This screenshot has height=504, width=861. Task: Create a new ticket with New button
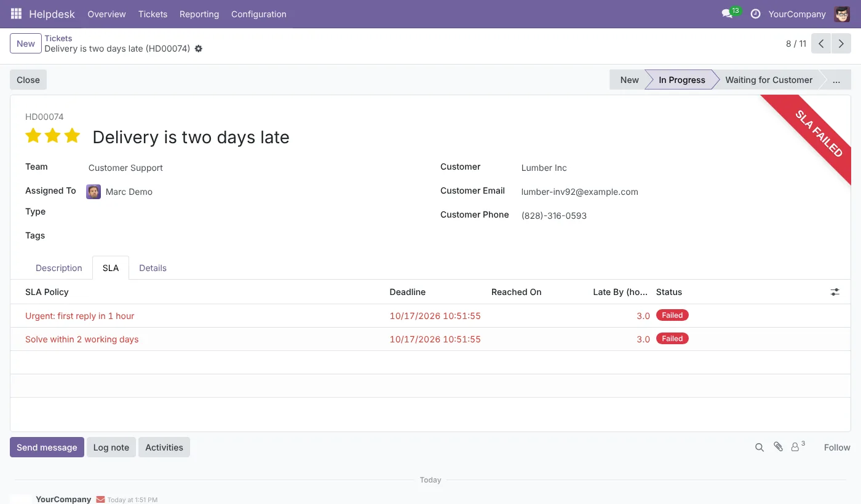(26, 44)
